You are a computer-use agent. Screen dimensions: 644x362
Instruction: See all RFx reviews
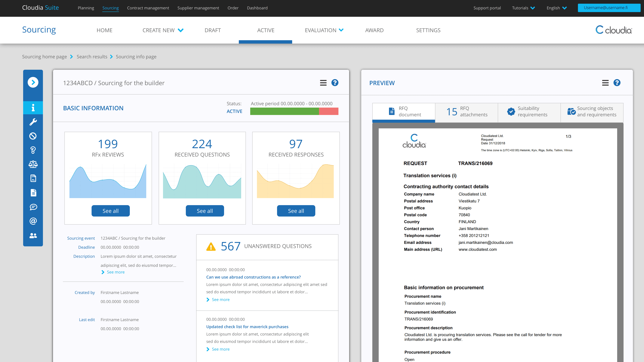tap(111, 211)
